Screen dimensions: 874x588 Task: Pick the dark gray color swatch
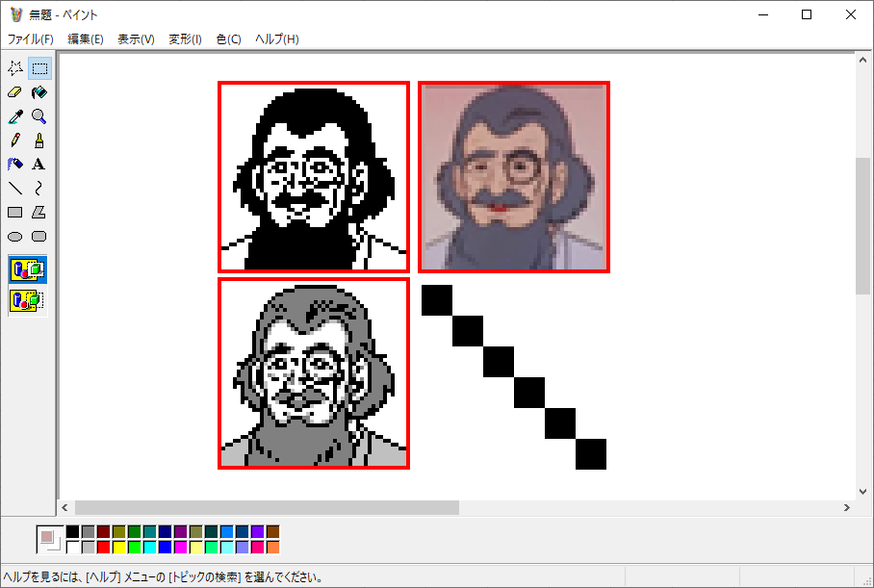coord(88,532)
